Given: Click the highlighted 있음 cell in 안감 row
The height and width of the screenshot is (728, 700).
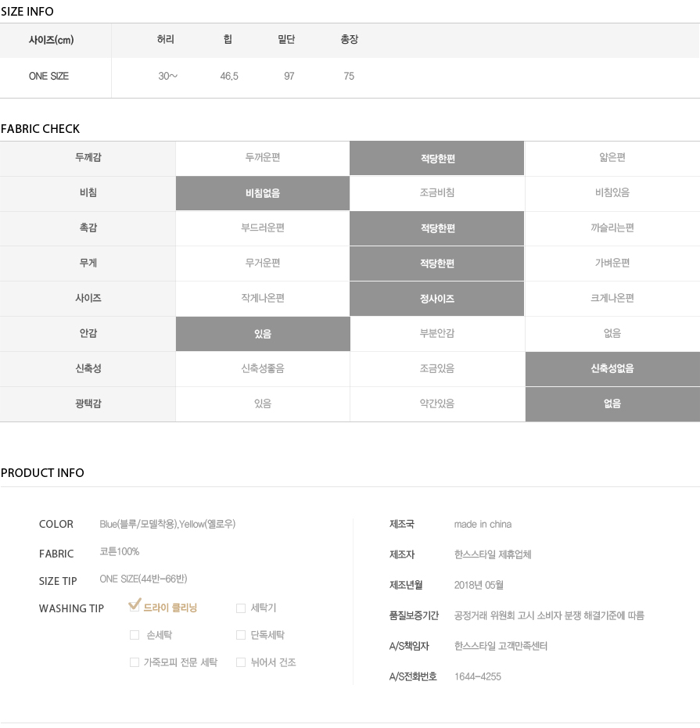Looking at the screenshot, I should point(263,334).
